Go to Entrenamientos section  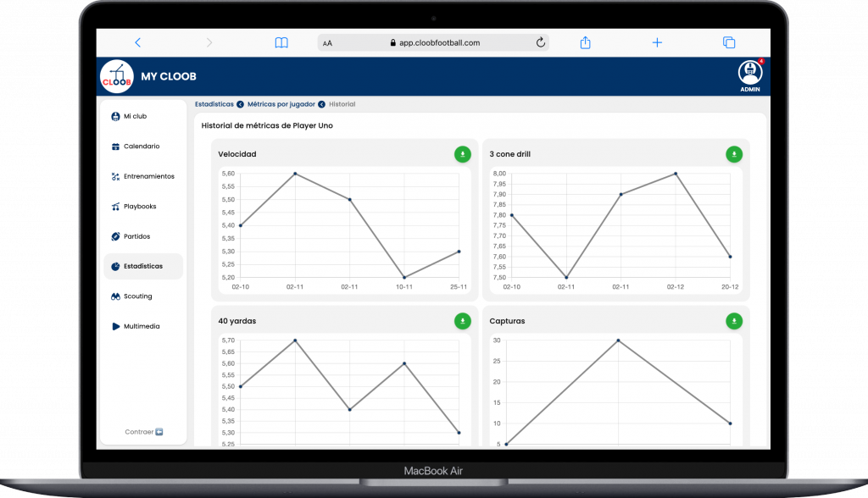(148, 176)
